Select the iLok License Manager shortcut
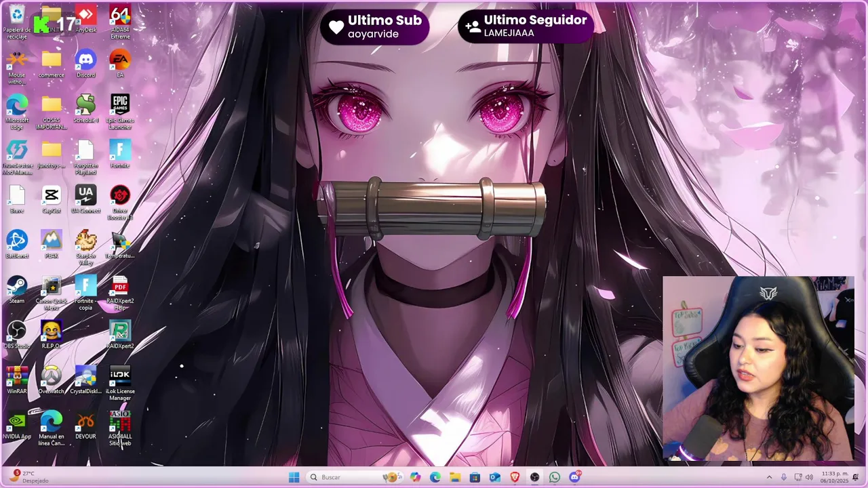The height and width of the screenshot is (488, 868). [120, 384]
